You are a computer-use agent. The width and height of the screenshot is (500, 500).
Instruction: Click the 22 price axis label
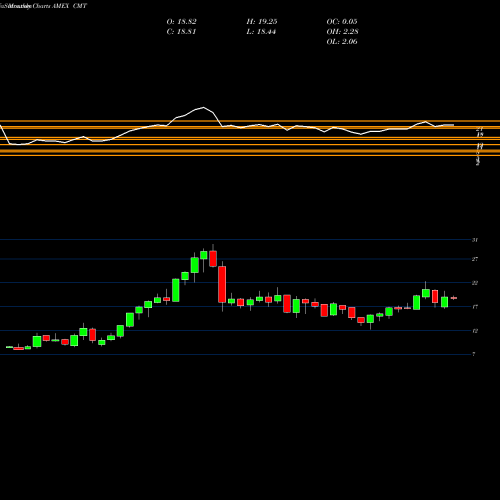[x=475, y=283]
